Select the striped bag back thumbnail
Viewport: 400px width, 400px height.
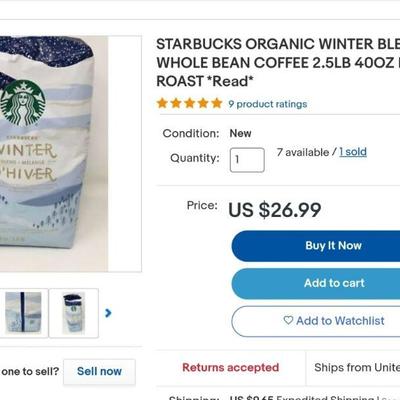point(23,313)
